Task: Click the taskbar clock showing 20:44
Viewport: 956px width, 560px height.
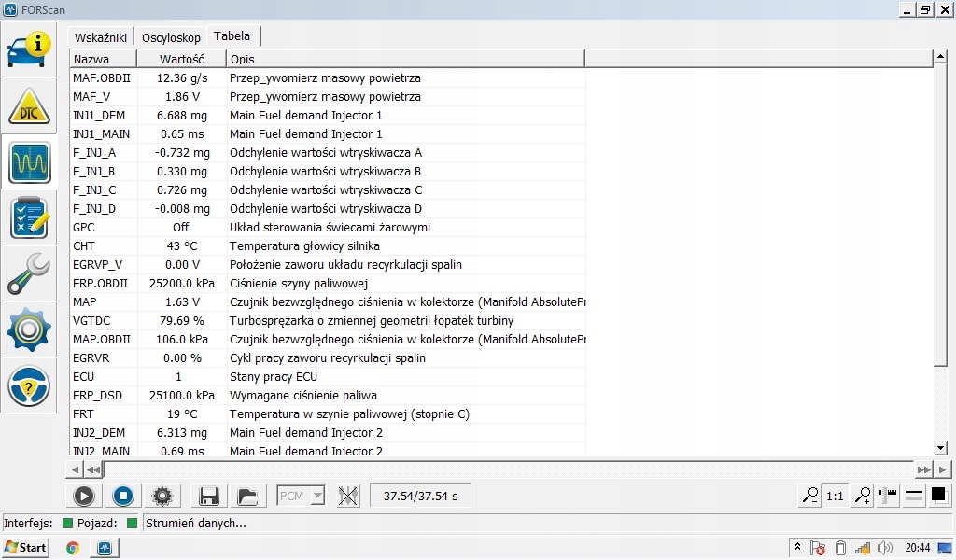Action: click(918, 548)
